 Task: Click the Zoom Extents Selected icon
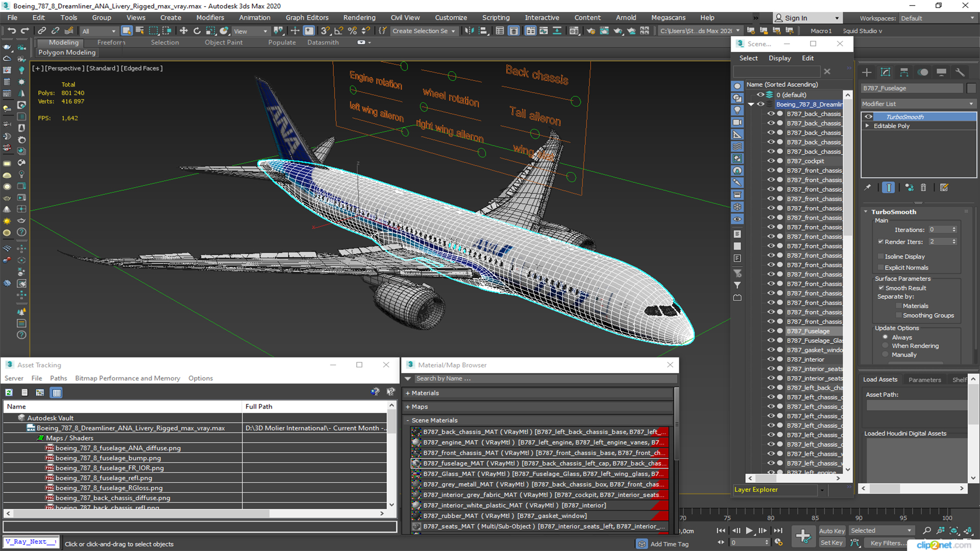click(953, 531)
